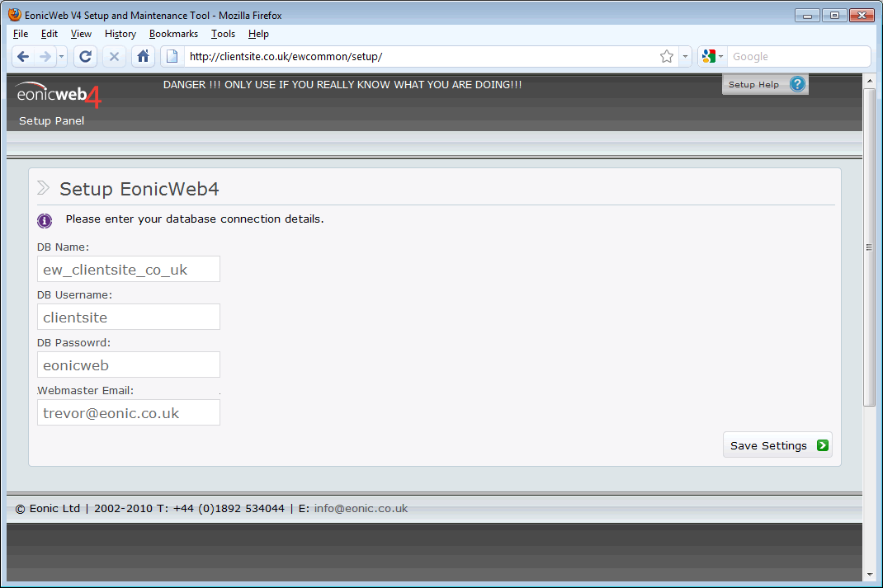This screenshot has width=883, height=588.
Task: Open the Google search engine selector
Action: (x=713, y=56)
